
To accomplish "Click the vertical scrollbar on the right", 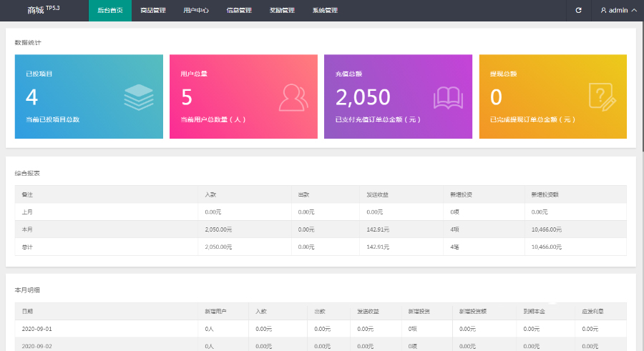I will (x=640, y=86).
